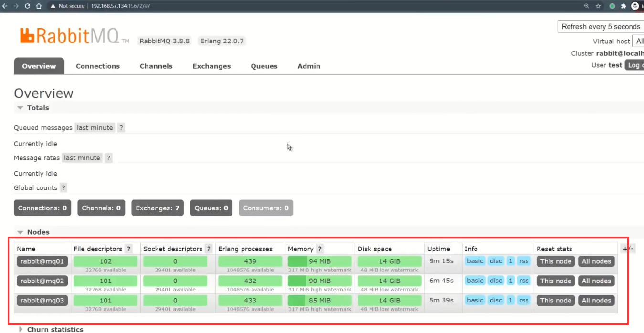
Task: Change the Queued messages last minute range
Action: pyautogui.click(x=95, y=128)
